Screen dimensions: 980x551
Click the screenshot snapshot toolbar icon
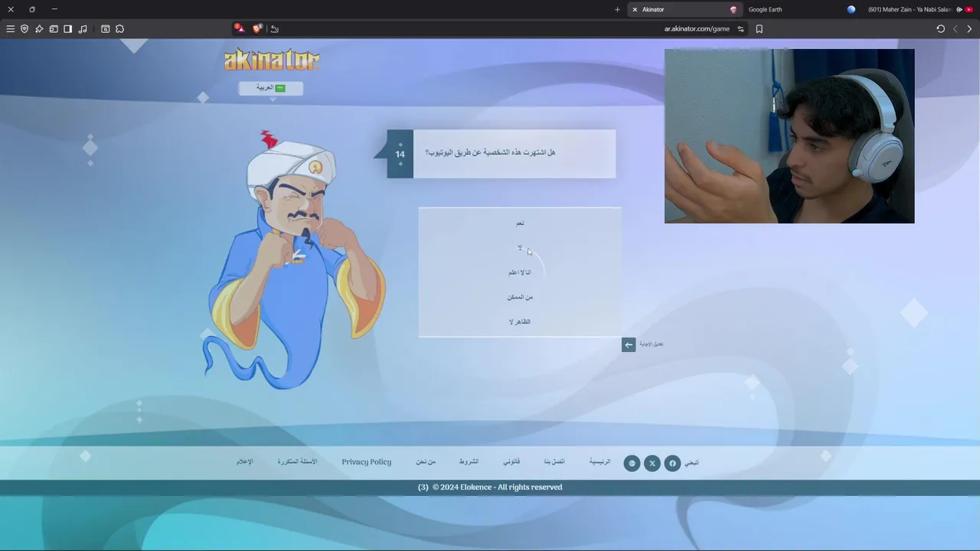[106, 29]
